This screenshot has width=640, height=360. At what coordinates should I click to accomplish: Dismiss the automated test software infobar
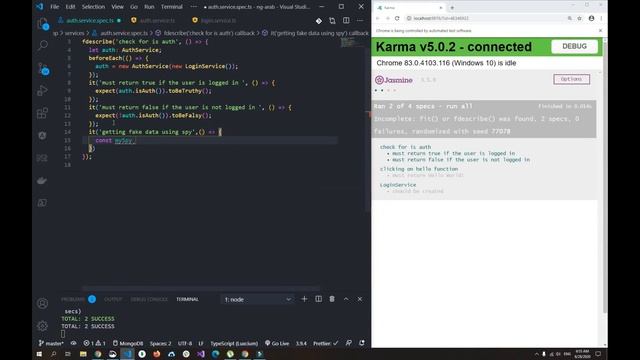click(600, 31)
